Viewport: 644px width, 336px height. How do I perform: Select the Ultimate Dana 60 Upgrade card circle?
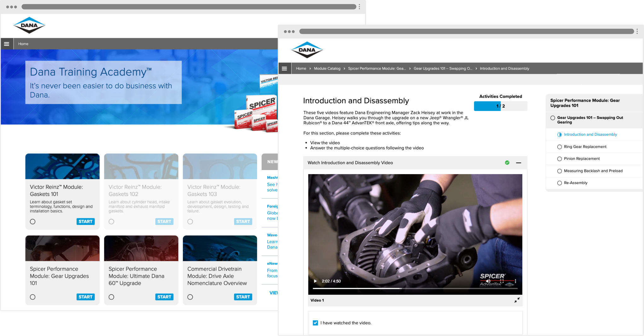pyautogui.click(x=112, y=297)
